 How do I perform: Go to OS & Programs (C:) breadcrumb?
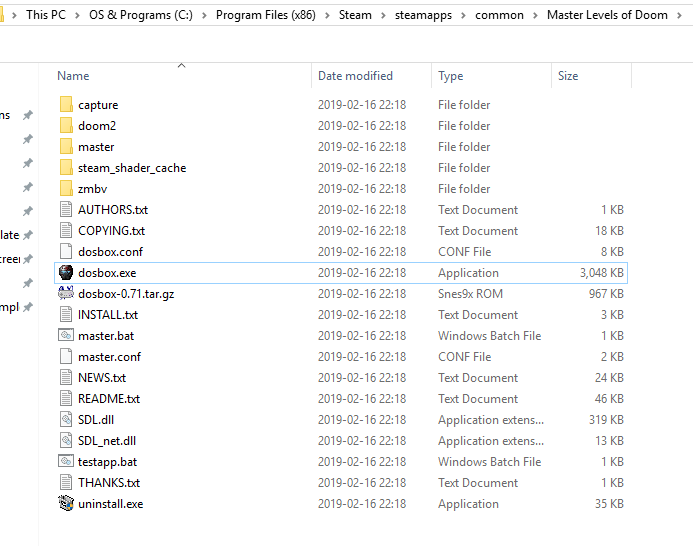point(141,15)
